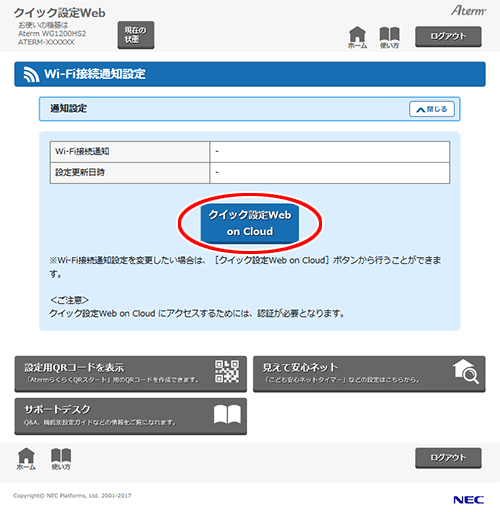This screenshot has height=512, width=500.
Task: Click the Aterm logo at top right
Action: coord(469,11)
